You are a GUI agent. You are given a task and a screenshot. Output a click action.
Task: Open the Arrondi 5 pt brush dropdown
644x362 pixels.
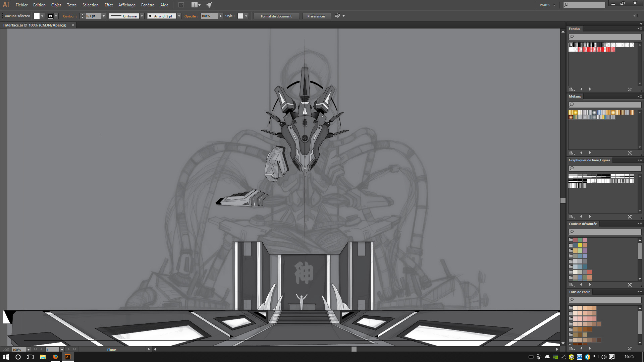tap(179, 16)
